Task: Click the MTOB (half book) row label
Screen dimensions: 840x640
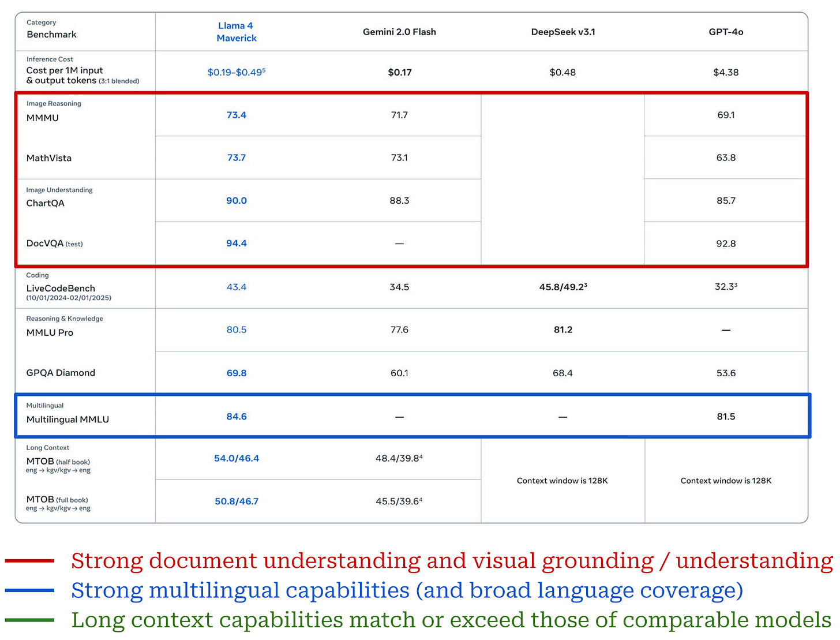Action: pyautogui.click(x=58, y=462)
